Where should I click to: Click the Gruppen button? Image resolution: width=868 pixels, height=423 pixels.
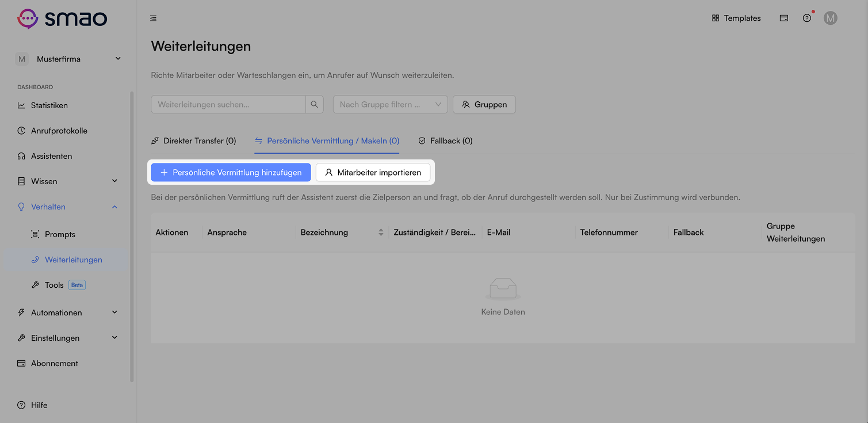(484, 105)
